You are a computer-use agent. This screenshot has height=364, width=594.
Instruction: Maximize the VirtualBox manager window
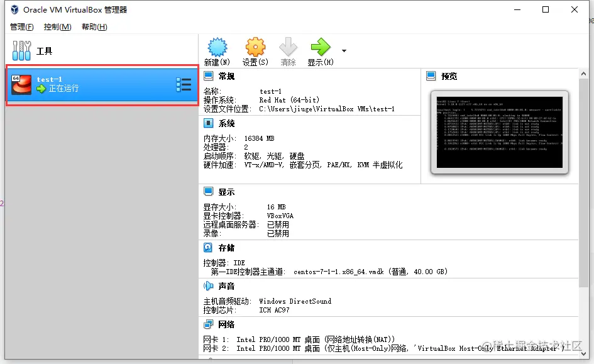point(546,9)
